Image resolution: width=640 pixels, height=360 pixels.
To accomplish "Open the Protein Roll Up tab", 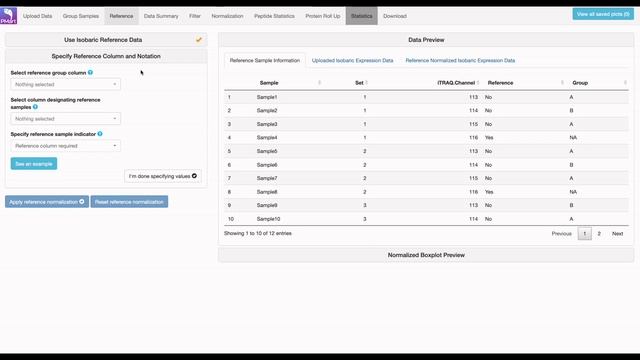I will [x=323, y=16].
